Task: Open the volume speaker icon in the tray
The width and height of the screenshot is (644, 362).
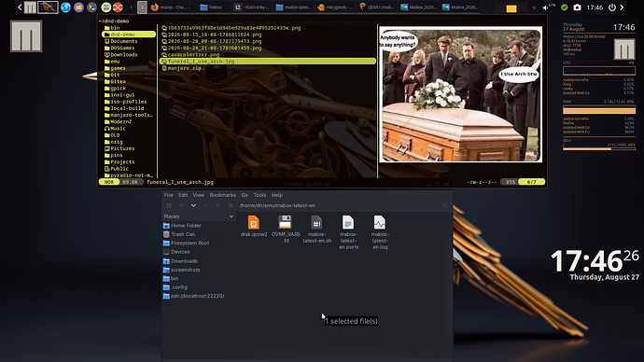Action: [x=546, y=7]
